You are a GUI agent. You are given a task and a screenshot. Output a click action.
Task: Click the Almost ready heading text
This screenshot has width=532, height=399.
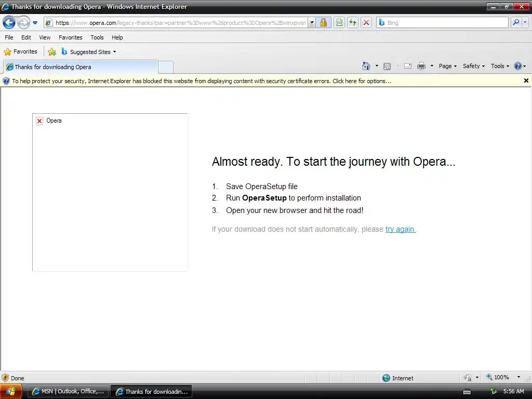334,162
